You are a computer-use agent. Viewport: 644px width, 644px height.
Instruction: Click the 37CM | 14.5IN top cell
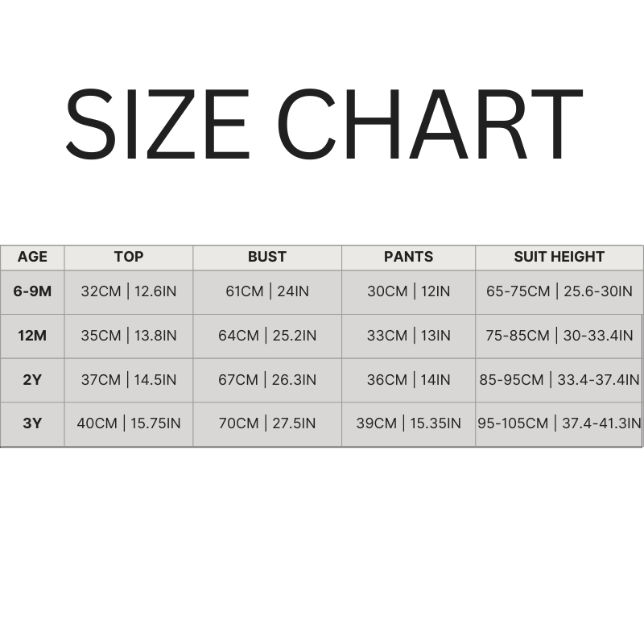point(129,380)
